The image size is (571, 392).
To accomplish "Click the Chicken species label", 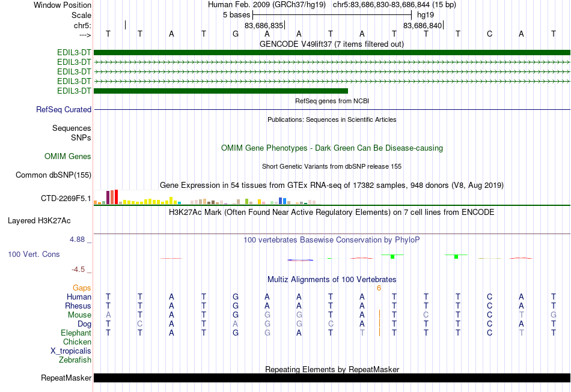I will pyautogui.click(x=77, y=342).
